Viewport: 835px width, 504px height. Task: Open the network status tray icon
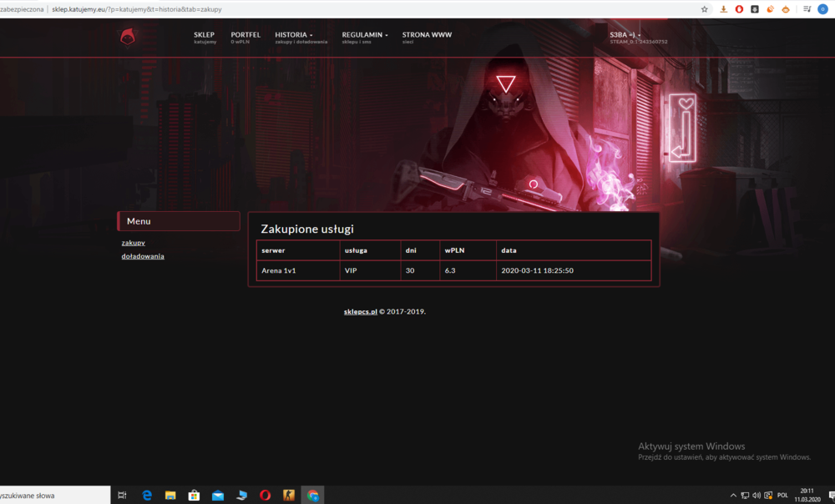coord(745,496)
